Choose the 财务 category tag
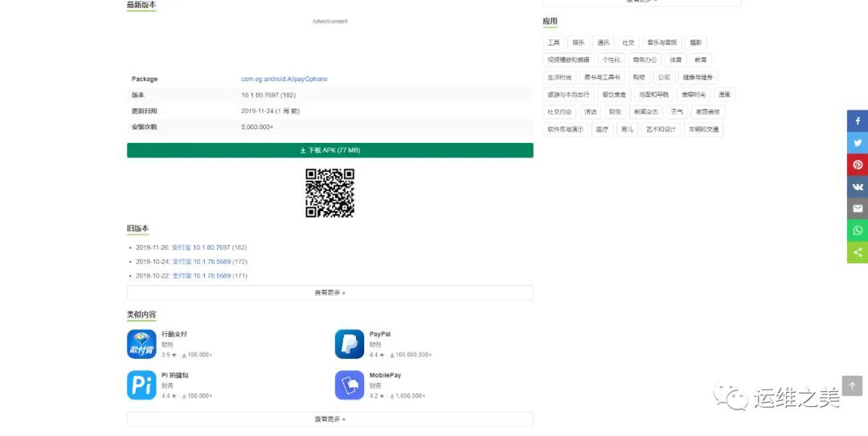The image size is (868, 436). pos(616,112)
